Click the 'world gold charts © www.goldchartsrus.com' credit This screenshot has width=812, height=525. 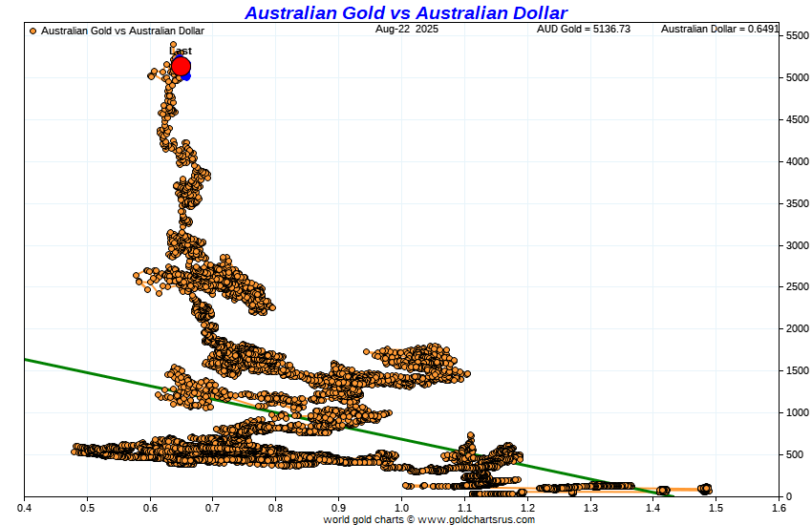(429, 519)
